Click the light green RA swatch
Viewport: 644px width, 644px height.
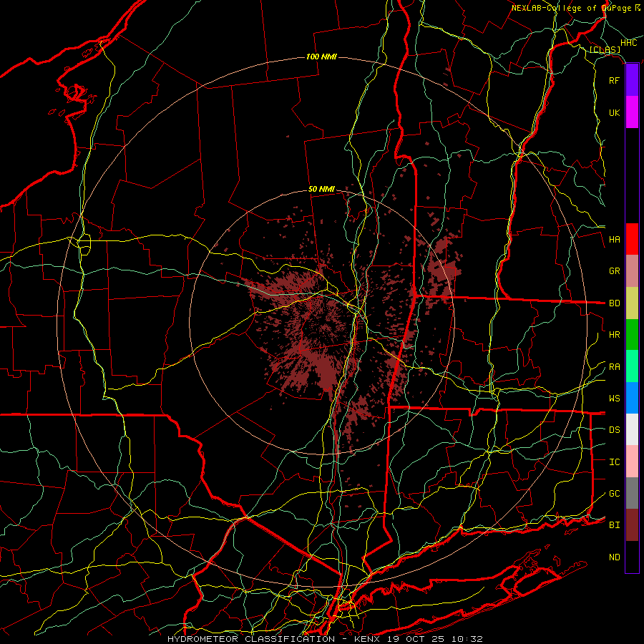pos(632,366)
